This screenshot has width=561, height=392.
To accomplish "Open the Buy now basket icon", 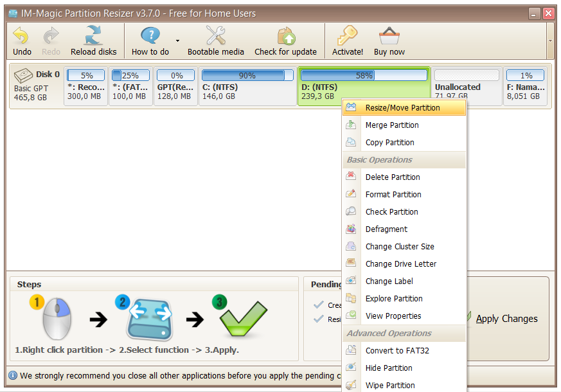I will tap(389, 36).
